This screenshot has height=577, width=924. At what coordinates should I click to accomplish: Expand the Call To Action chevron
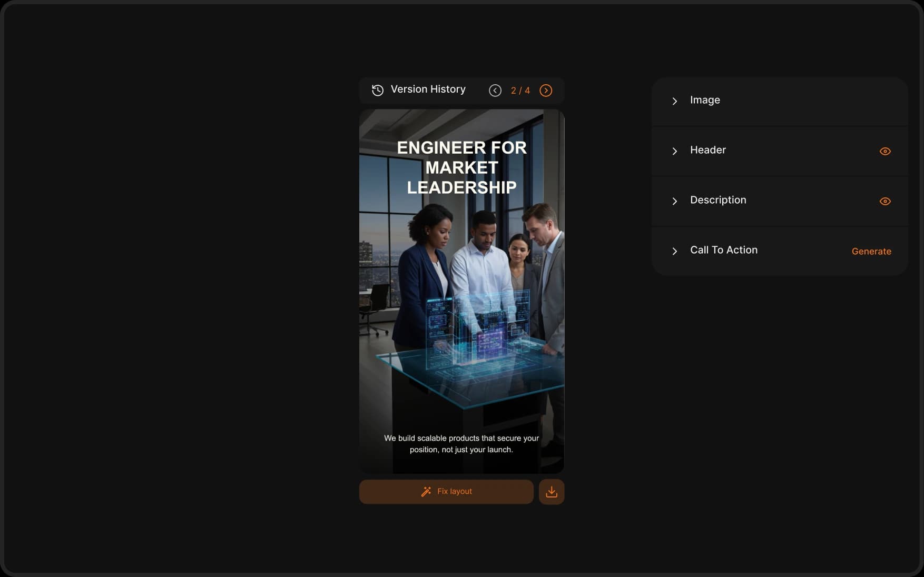click(x=674, y=251)
